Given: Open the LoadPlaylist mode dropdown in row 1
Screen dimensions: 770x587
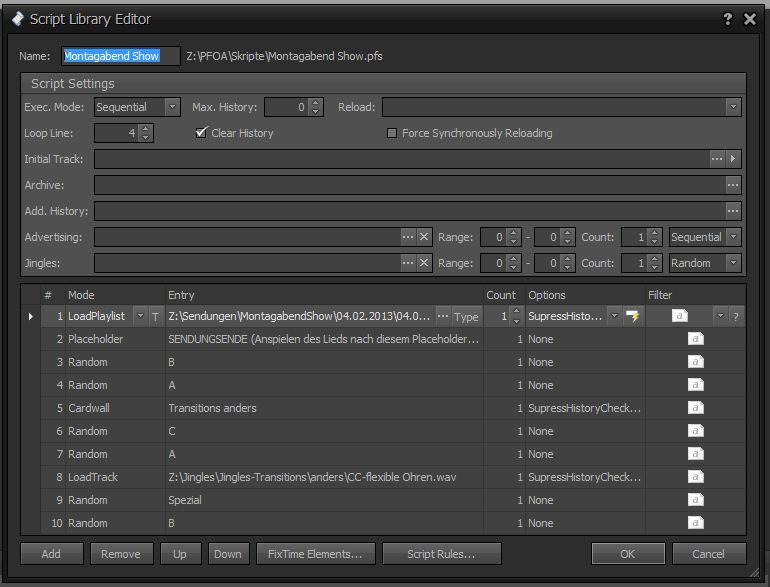Looking at the screenshot, I should [x=140, y=316].
